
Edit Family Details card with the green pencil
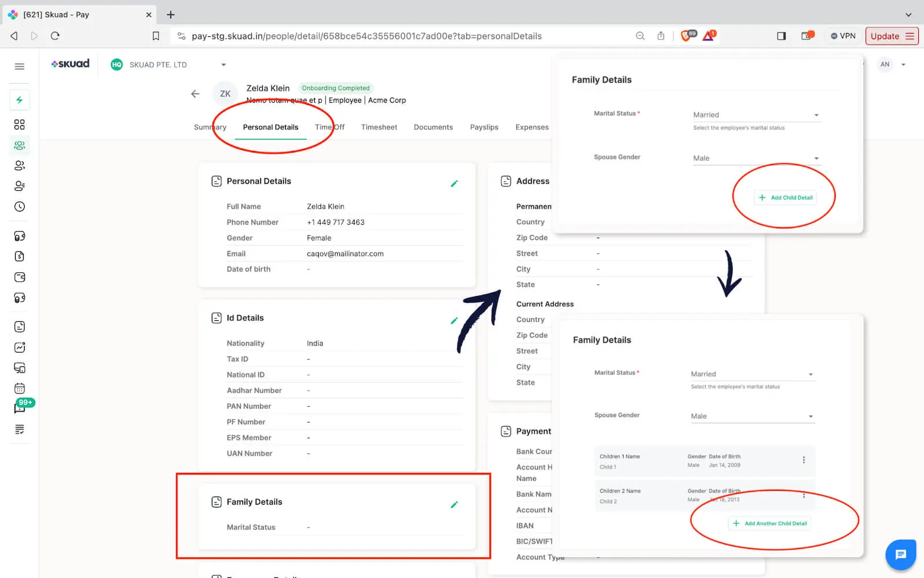coord(454,505)
